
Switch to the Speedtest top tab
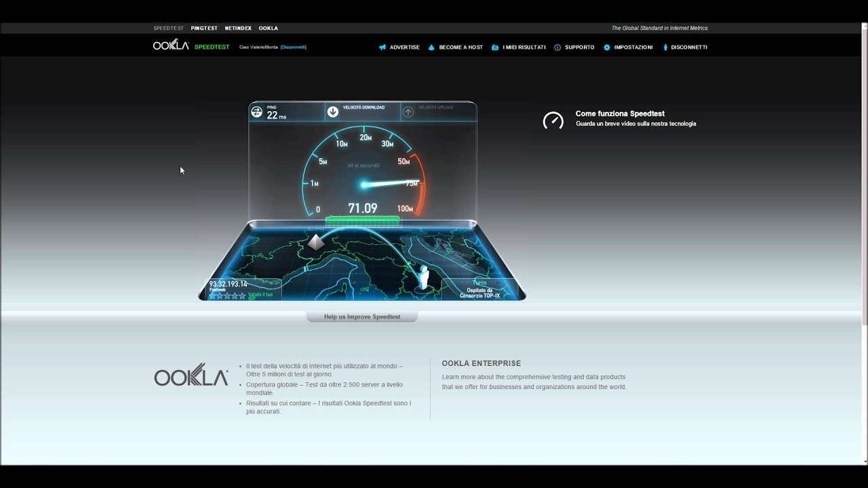point(168,28)
